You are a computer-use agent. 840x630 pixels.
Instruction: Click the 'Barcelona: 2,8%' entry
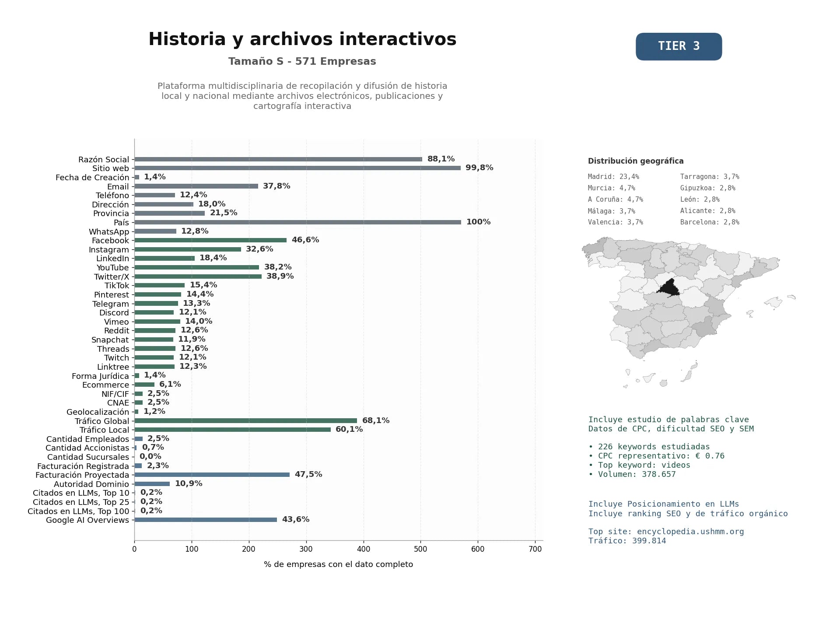click(x=710, y=222)
